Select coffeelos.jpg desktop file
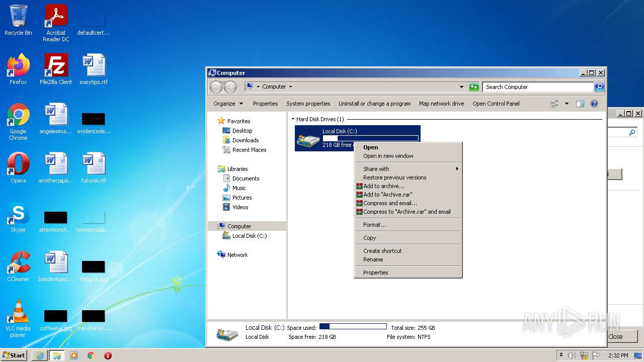The width and height of the screenshot is (644, 362). coord(56,320)
